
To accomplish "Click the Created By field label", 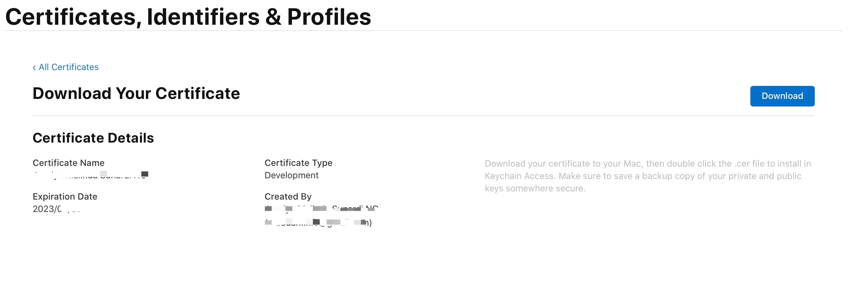I will (288, 196).
